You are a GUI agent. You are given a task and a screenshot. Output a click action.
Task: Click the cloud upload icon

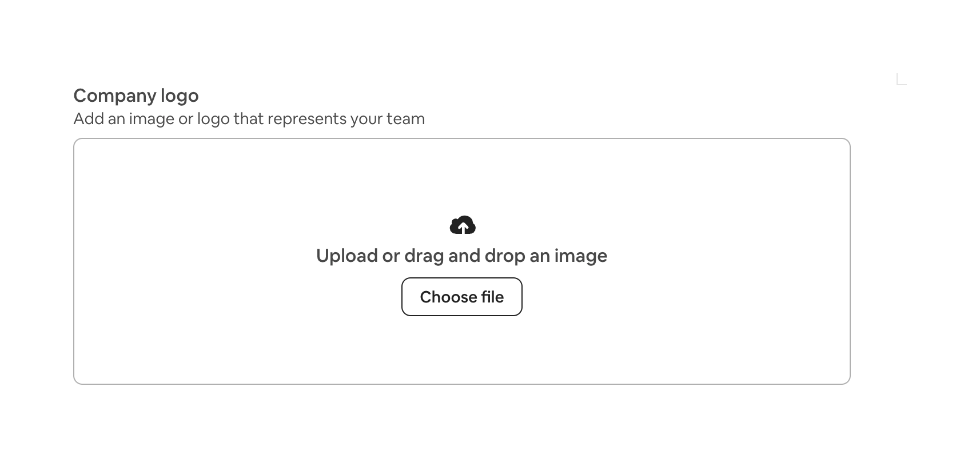click(x=463, y=225)
